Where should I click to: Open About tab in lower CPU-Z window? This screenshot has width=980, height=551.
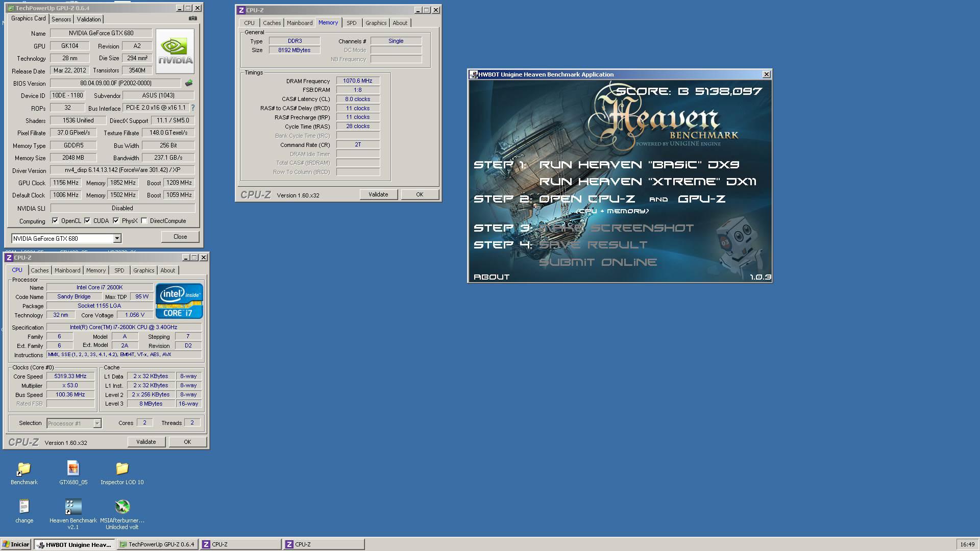pyautogui.click(x=167, y=270)
